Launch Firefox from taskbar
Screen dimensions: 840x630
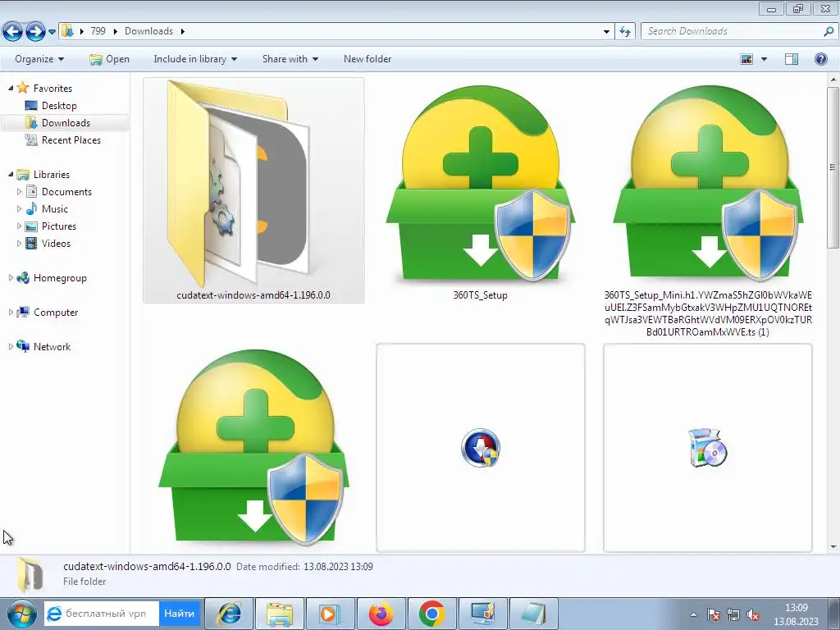tap(381, 614)
